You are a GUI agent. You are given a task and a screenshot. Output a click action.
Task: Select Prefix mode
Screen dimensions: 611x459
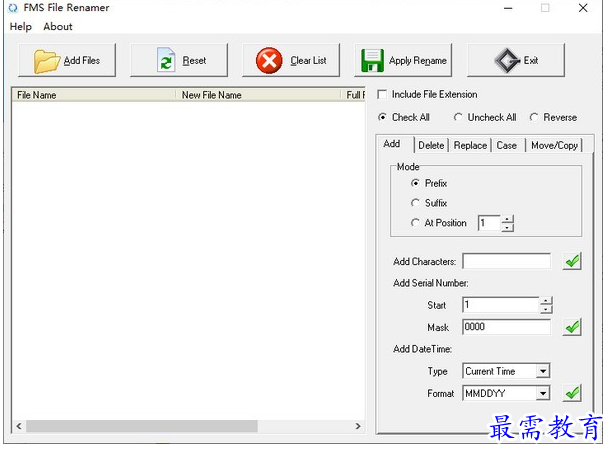pyautogui.click(x=415, y=183)
